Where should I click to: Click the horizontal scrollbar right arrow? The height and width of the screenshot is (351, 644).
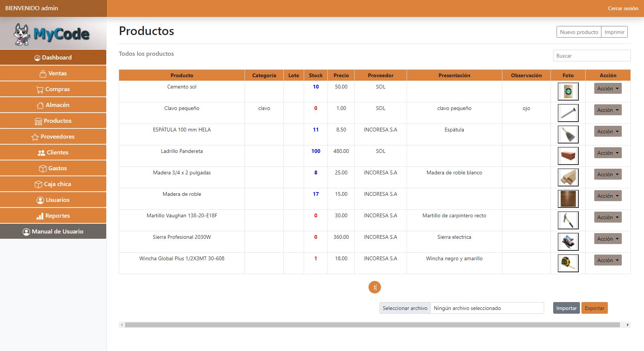coord(627,325)
